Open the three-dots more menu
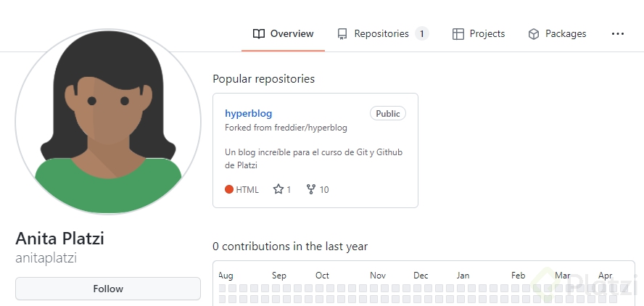This screenshot has width=644, height=306. tap(618, 34)
